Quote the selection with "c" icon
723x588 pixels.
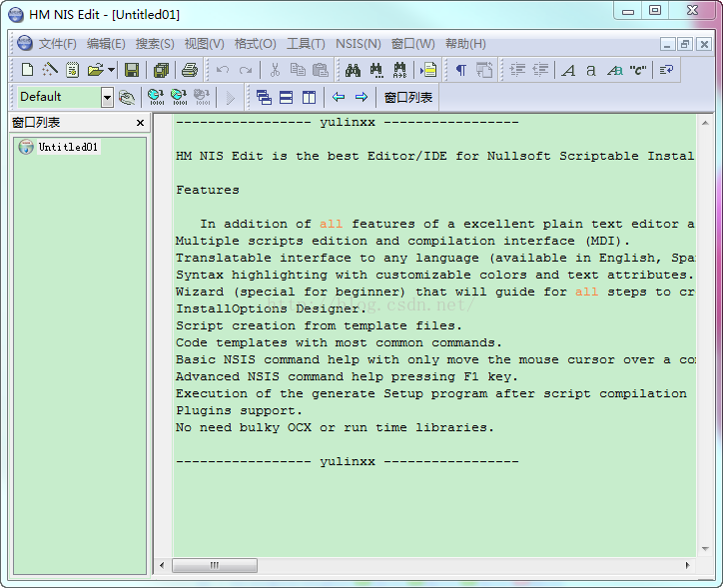click(638, 70)
